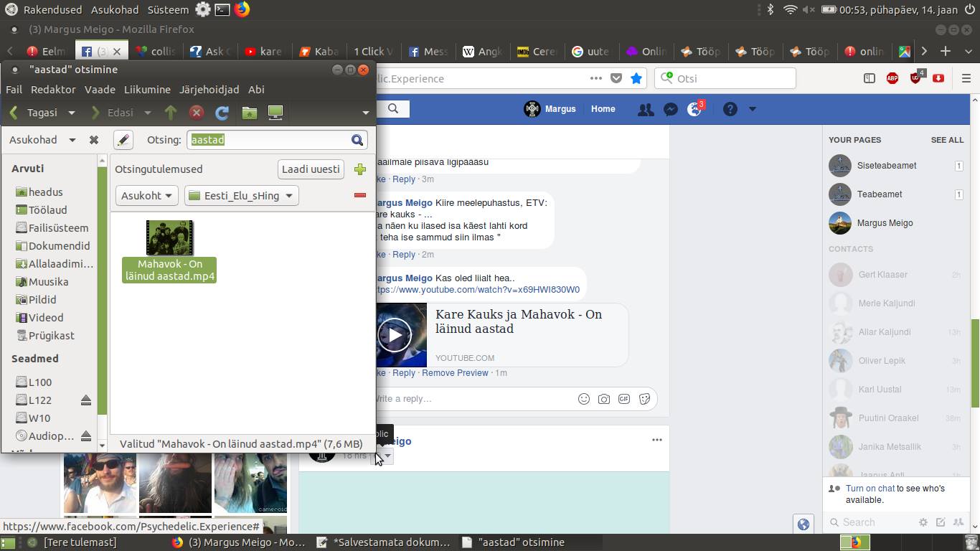The width and height of the screenshot is (980, 551).
Task: Toggle the location edit pencil button
Action: [123, 140]
